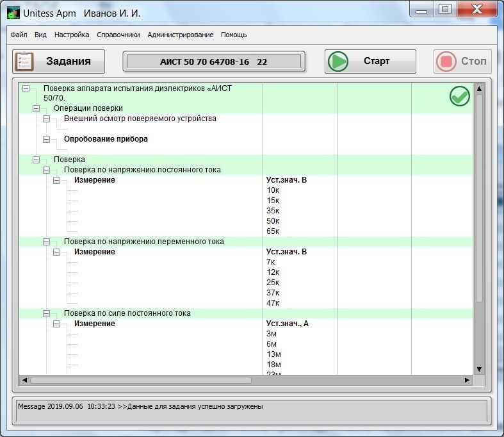Click the АИСТ 50 70 64708-16 device button
Screen dimensions: 504x437
213,62
